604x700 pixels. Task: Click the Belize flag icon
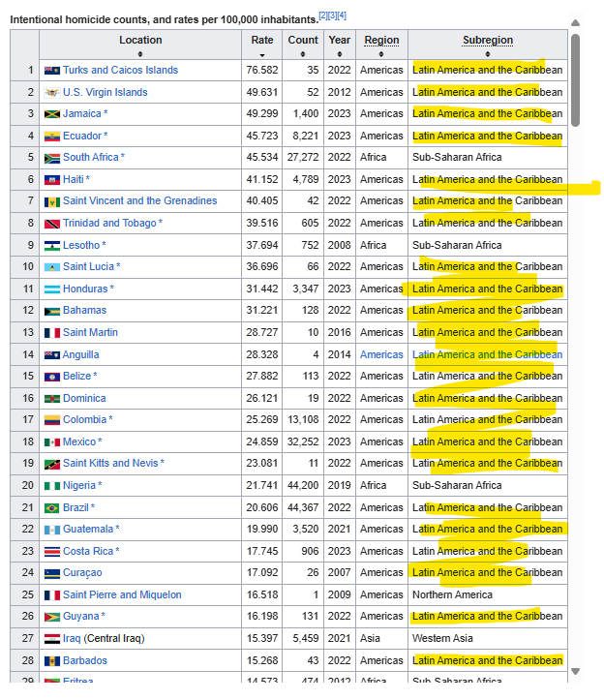click(x=51, y=377)
